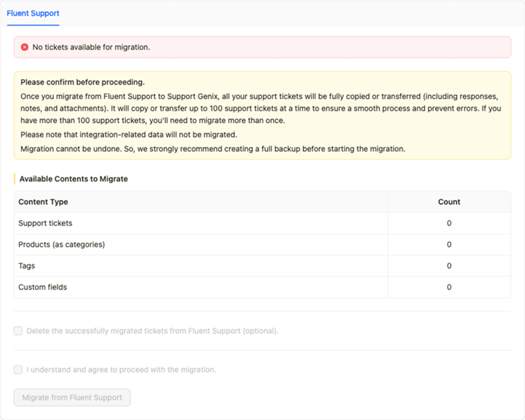
Task: Select the Custom fields row label
Action: [x=43, y=287]
